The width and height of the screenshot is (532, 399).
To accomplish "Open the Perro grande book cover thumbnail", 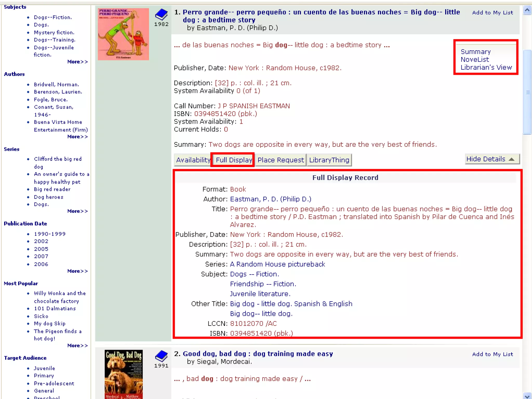I will (123, 34).
